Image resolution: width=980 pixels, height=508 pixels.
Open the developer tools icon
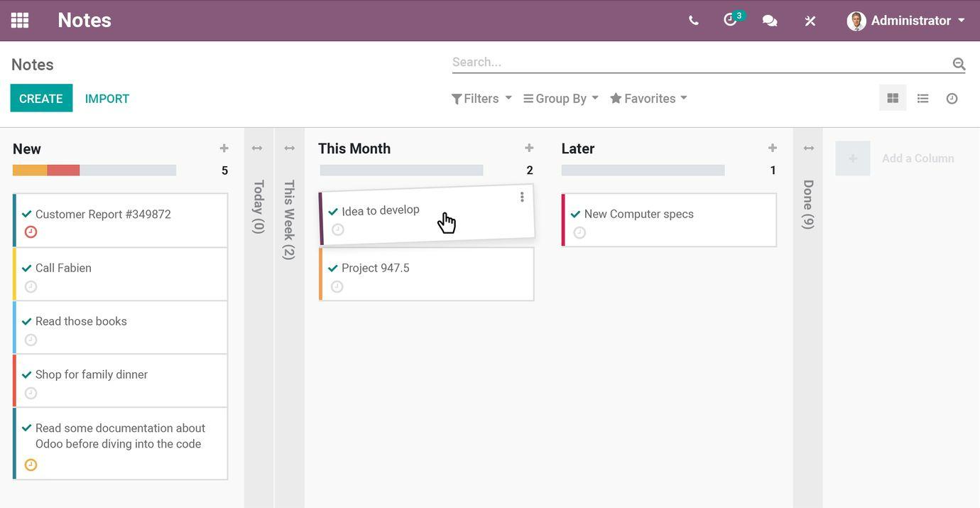click(x=810, y=21)
